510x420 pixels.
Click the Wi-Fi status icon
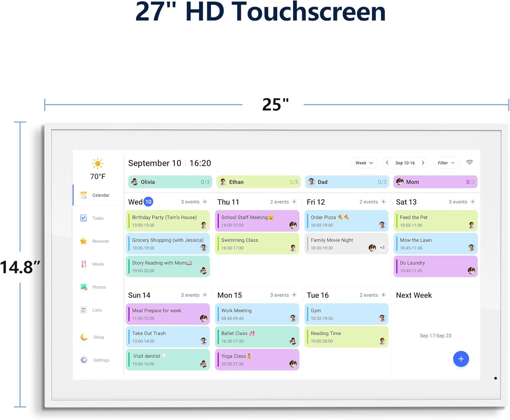pos(470,163)
